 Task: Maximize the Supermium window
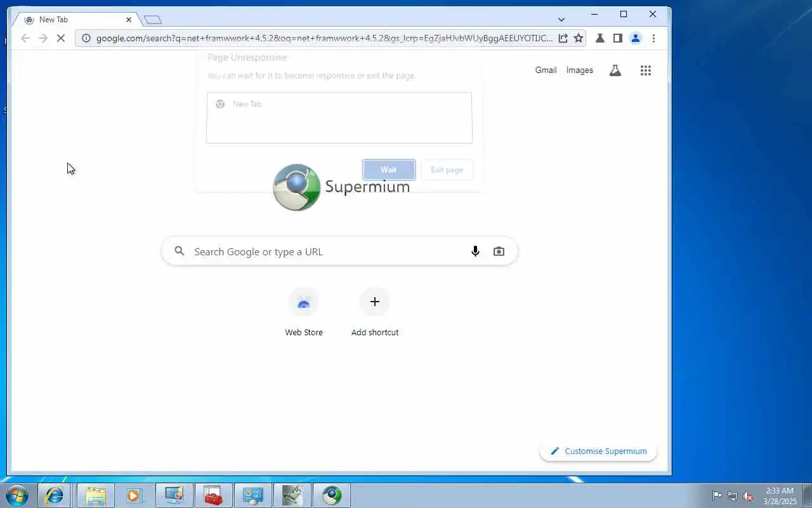coord(624,14)
